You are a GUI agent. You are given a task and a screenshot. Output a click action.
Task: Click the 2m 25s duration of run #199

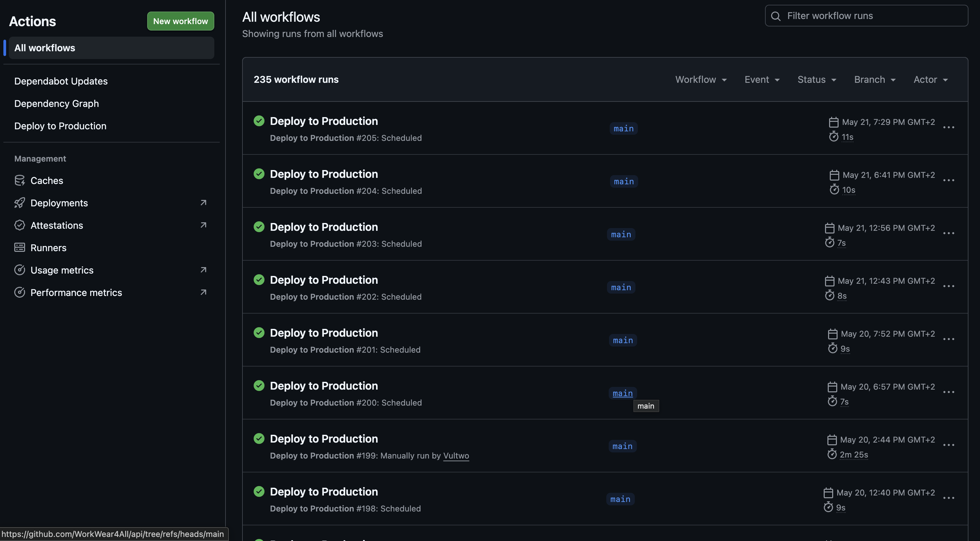pos(854,454)
